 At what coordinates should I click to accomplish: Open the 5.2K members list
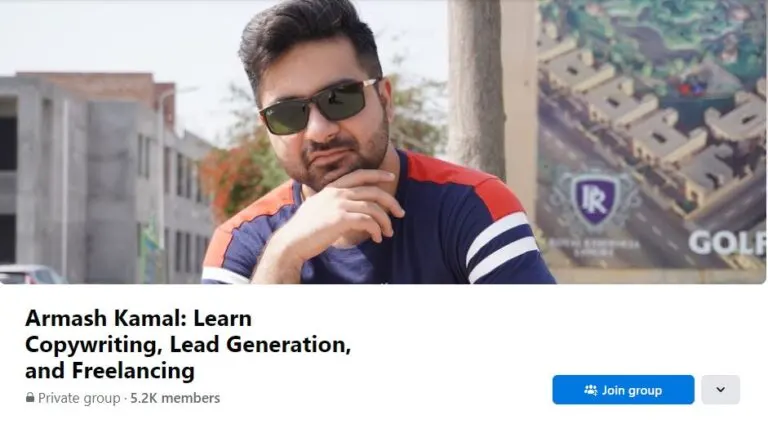(175, 398)
